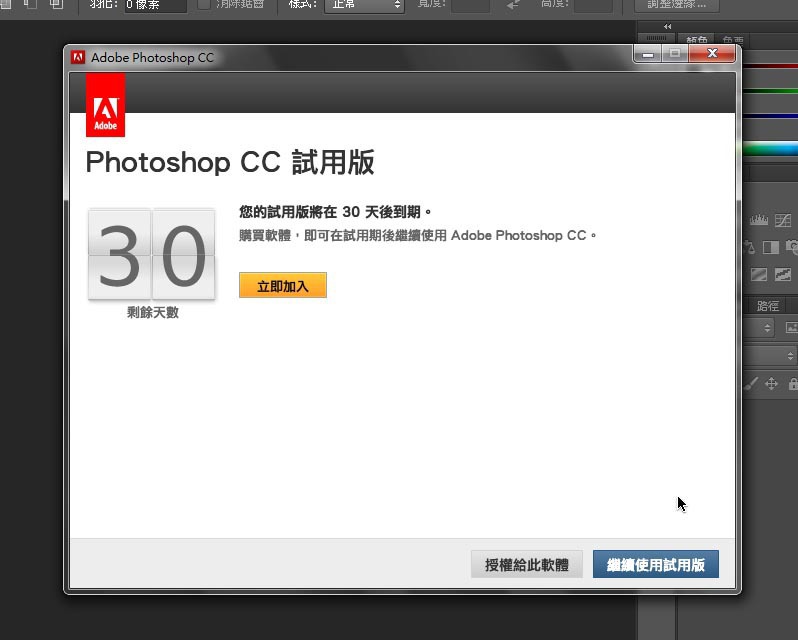Adjust the red color slider
Image resolution: width=798 pixels, height=640 pixels.
point(771,66)
